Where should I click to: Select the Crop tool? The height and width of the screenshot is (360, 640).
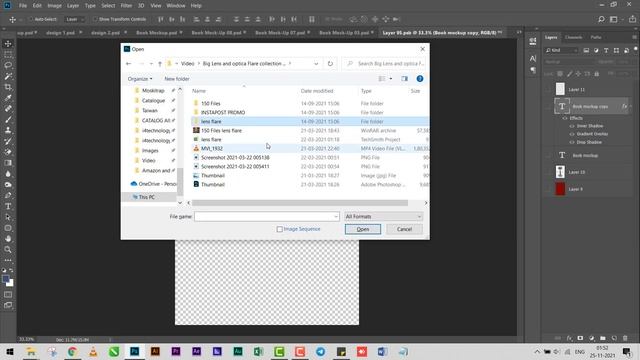[x=8, y=87]
